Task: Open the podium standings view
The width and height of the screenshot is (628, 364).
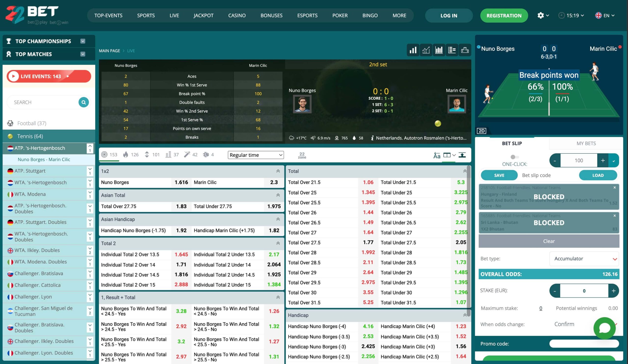Action: (465, 50)
